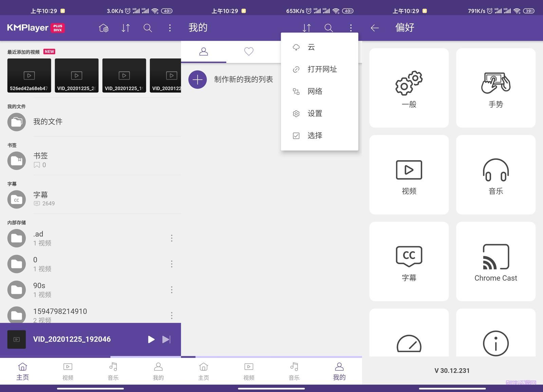Open 设置 from the dropdown menu
This screenshot has height=392, width=543.
(315, 113)
